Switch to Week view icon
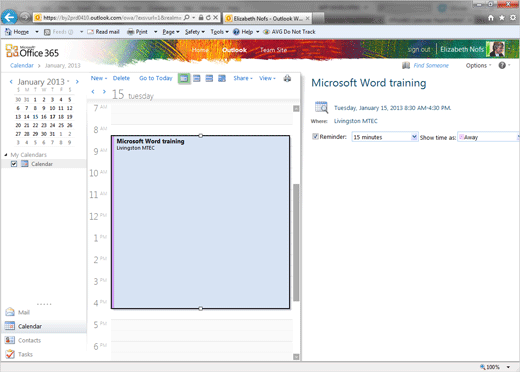Screen dimensions: 520x372 point(209,78)
